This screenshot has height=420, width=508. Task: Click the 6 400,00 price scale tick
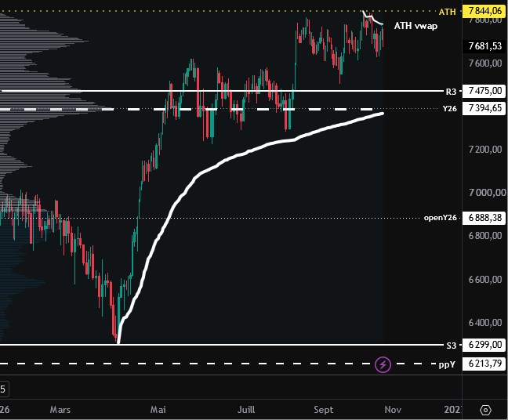485,323
